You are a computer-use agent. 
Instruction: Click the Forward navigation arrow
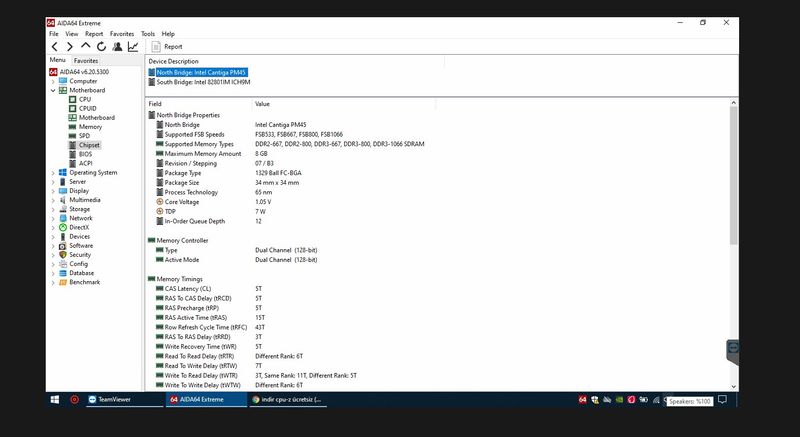tap(70, 47)
